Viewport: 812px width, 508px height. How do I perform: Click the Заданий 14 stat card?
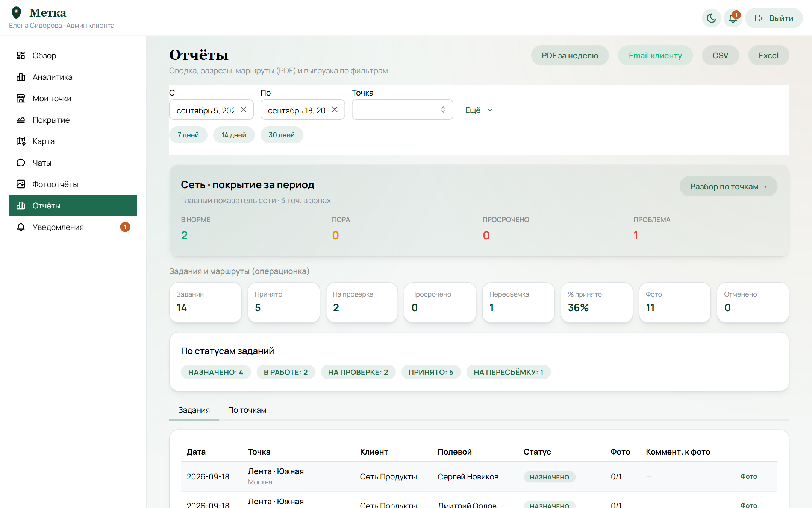coord(205,302)
